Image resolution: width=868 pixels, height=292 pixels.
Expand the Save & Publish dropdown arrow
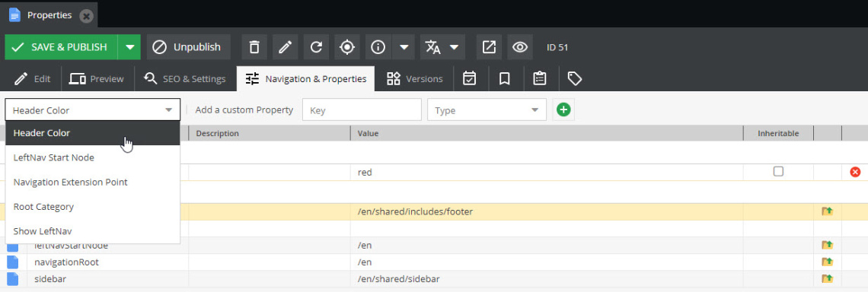tap(129, 47)
